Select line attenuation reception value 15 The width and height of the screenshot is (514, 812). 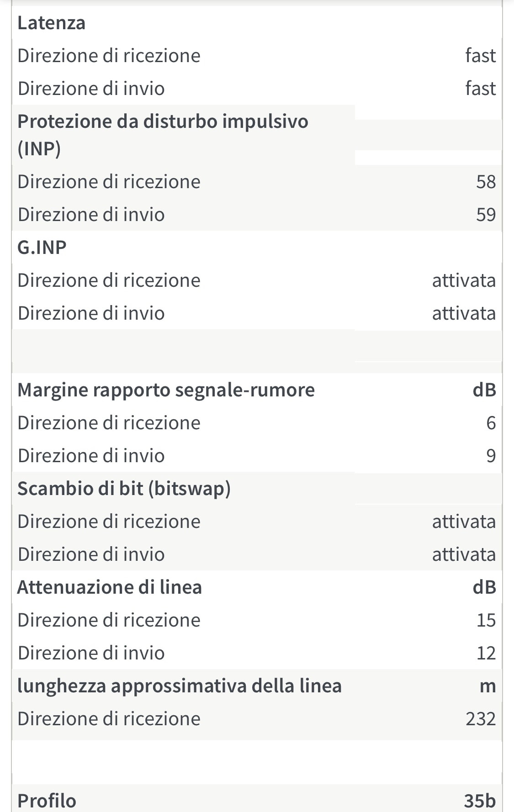[486, 620]
